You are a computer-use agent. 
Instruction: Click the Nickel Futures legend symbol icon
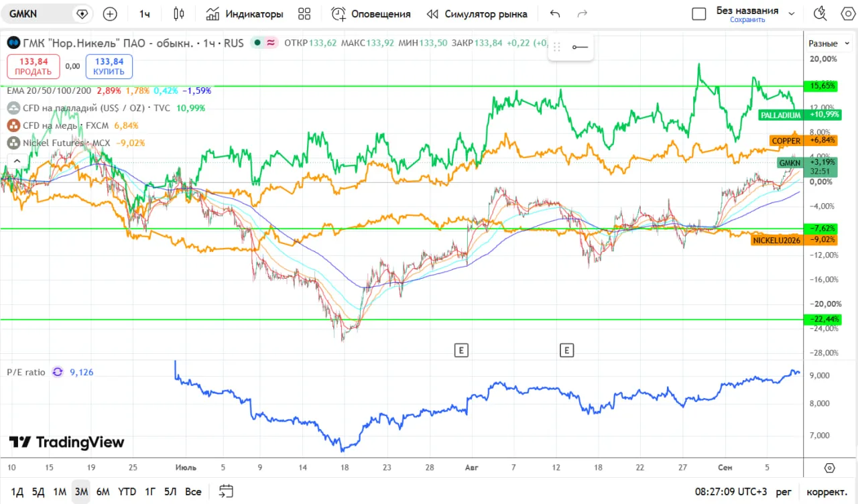point(13,143)
